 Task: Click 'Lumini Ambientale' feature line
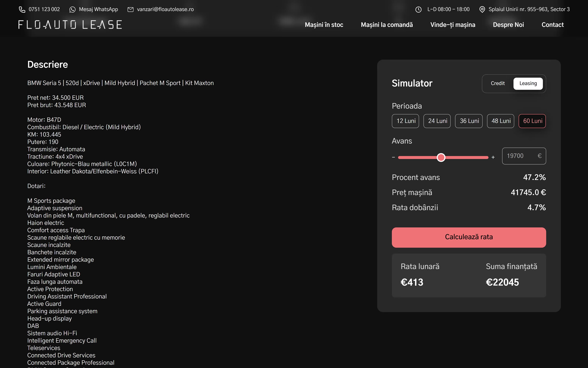[x=52, y=267]
